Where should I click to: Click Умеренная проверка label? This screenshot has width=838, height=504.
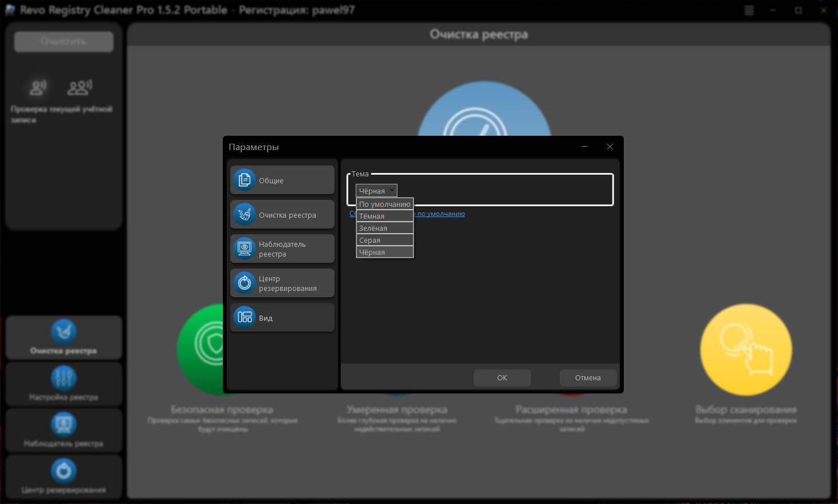coord(397,409)
